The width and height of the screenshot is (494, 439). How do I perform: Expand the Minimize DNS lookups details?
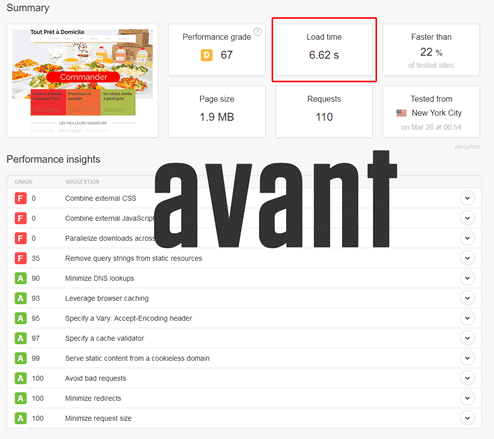pyautogui.click(x=467, y=278)
